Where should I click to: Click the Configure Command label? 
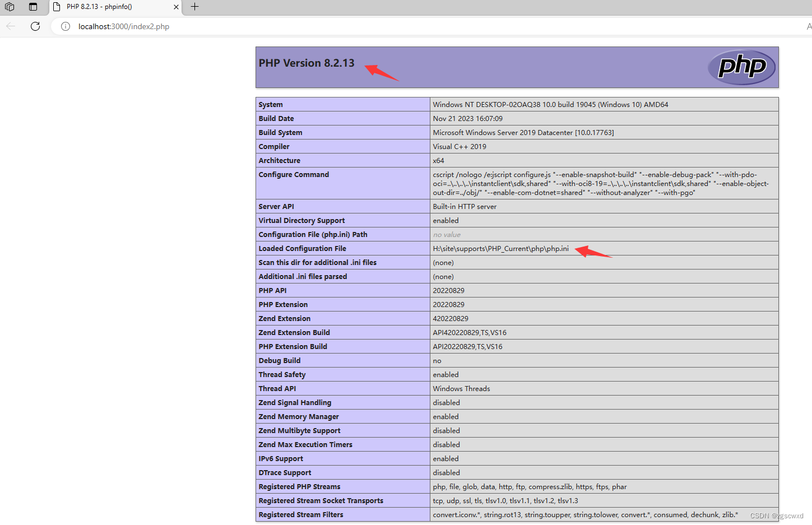click(294, 175)
